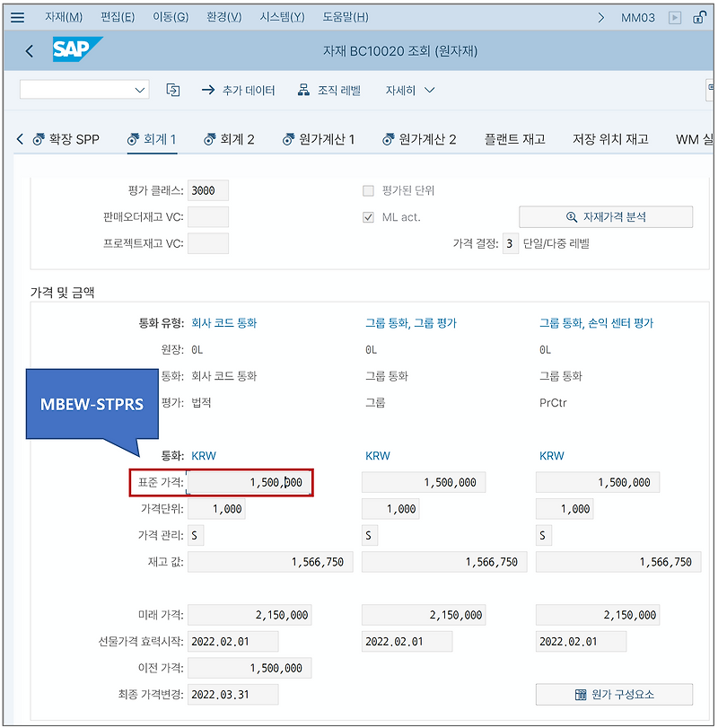This screenshot has width=718, height=728.
Task: Open the 편집(E) menu
Action: point(118,17)
